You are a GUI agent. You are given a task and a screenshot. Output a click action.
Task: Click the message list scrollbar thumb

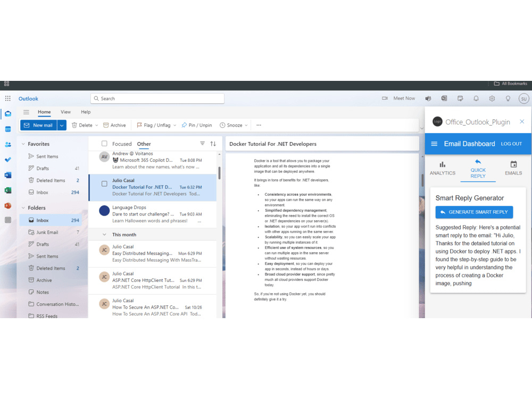[x=220, y=173]
